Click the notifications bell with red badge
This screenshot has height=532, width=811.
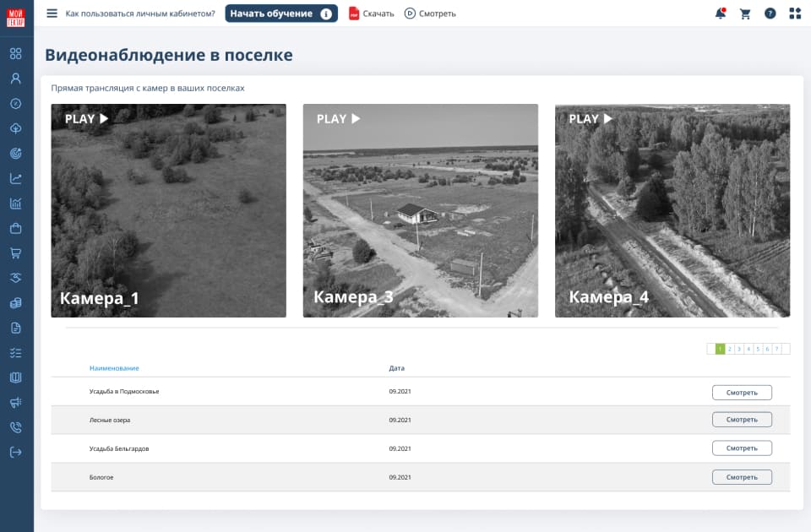tap(720, 14)
